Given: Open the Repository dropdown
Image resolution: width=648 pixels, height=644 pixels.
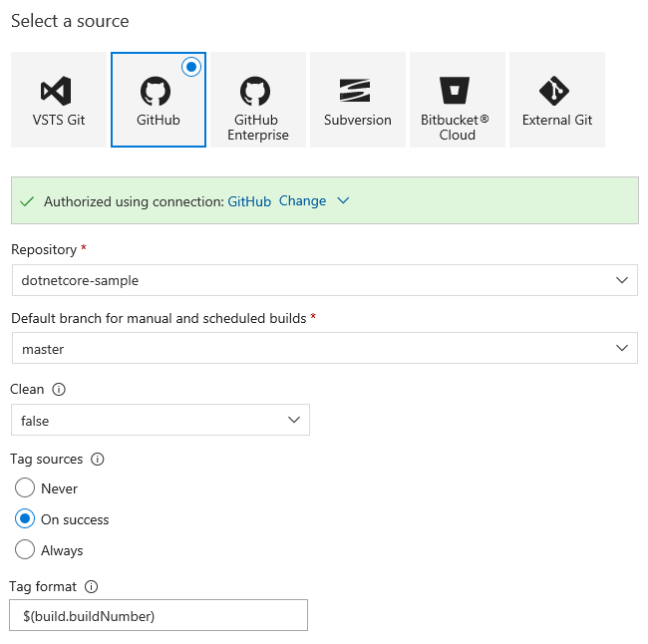Looking at the screenshot, I should (324, 280).
